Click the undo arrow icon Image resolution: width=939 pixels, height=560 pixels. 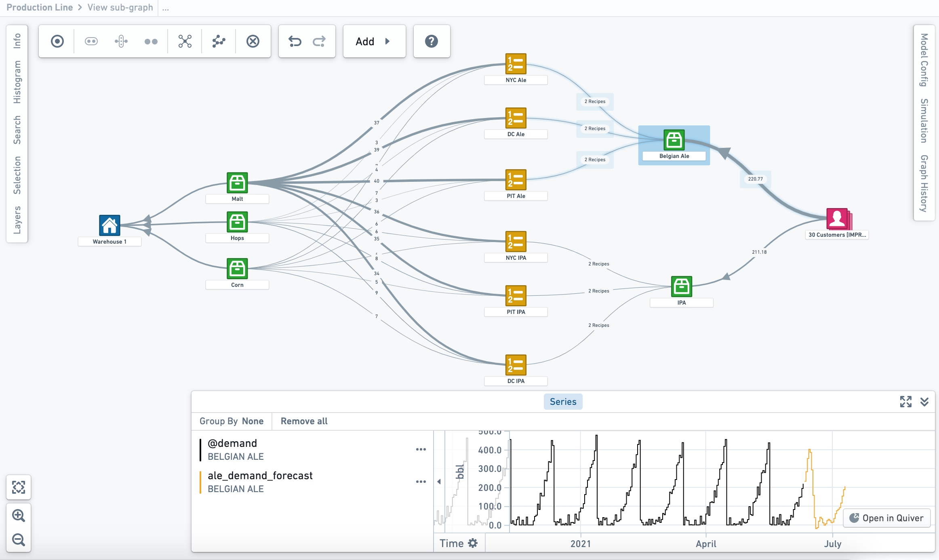click(x=295, y=41)
